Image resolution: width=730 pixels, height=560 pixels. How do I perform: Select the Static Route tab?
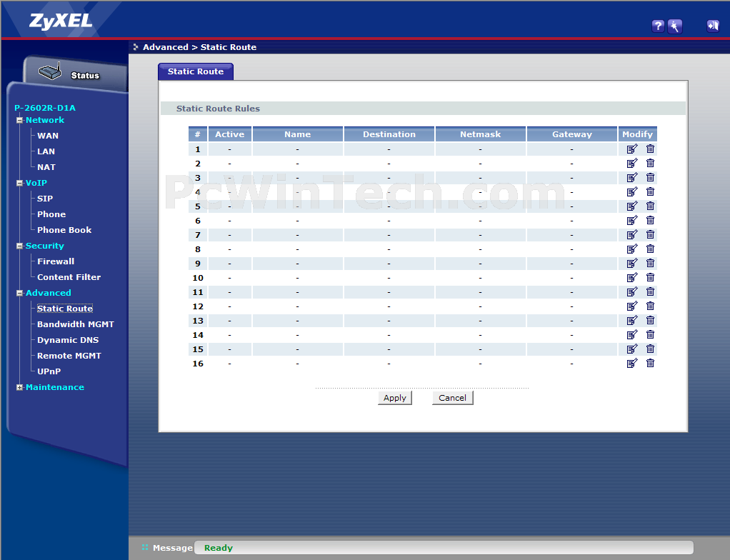tap(196, 71)
